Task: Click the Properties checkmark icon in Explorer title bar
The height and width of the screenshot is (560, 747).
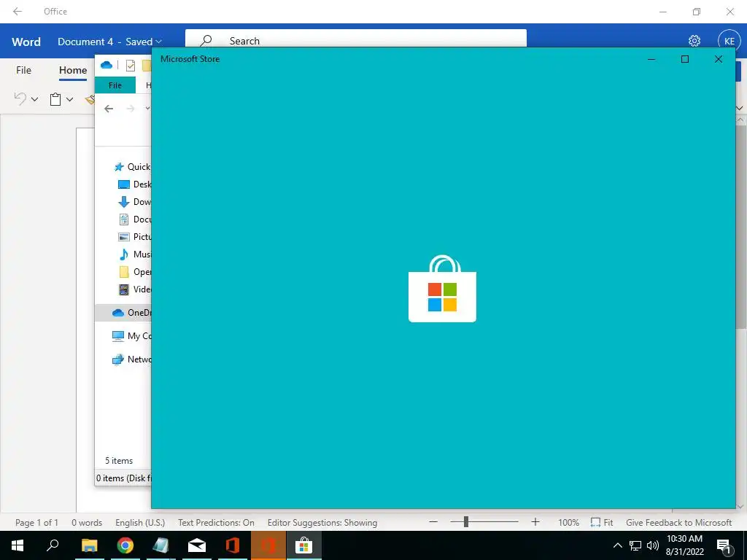Action: coord(130,65)
